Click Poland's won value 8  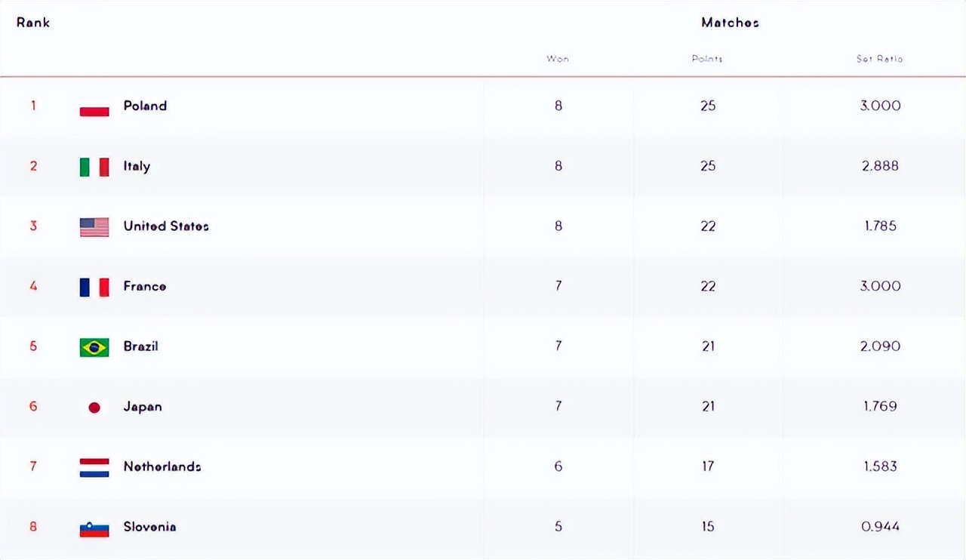tap(558, 106)
